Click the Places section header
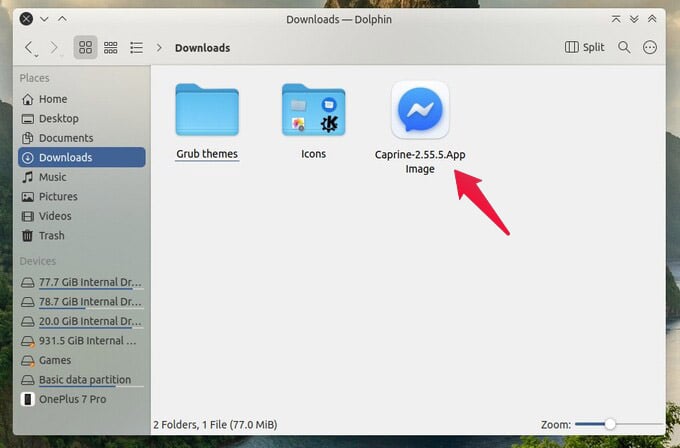The height and width of the screenshot is (448, 680). point(34,78)
